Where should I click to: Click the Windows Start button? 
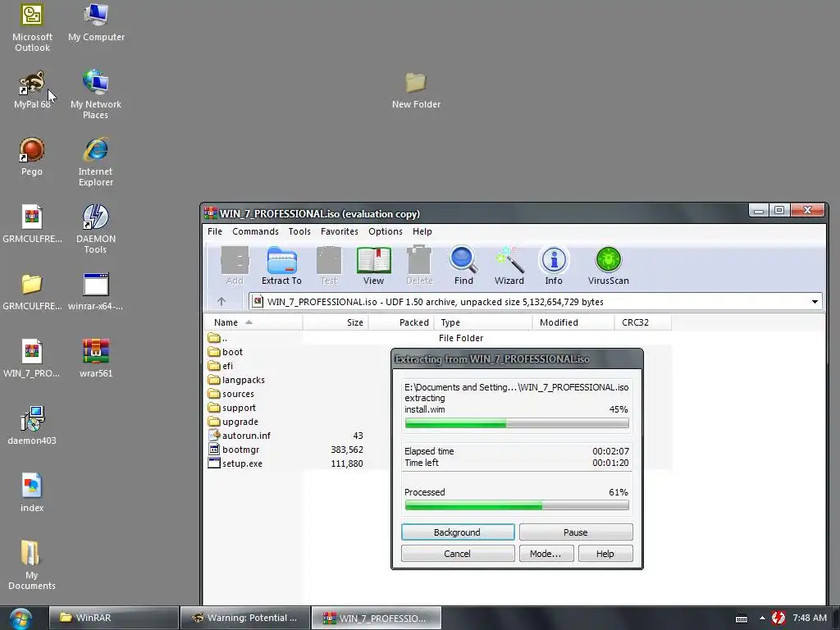coord(21,619)
